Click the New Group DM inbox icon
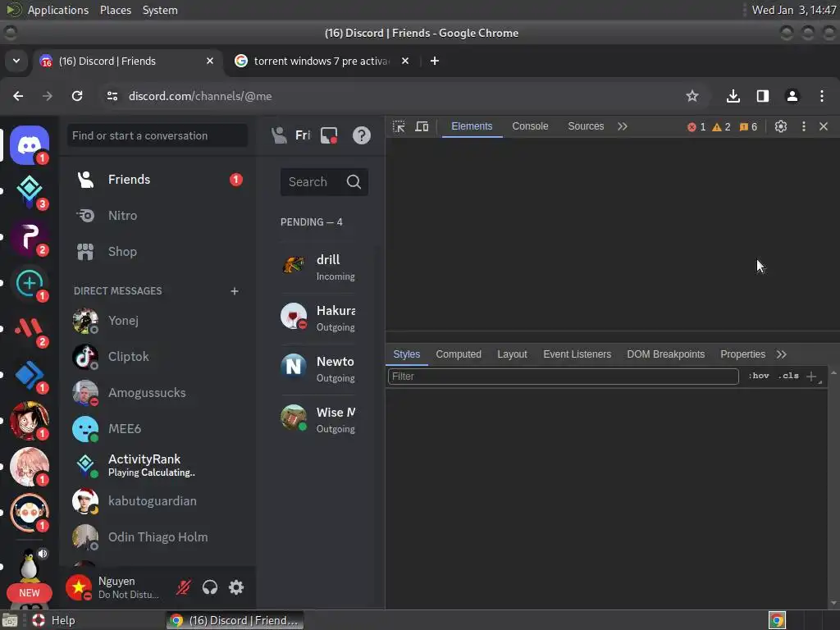The image size is (840, 630). click(329, 135)
